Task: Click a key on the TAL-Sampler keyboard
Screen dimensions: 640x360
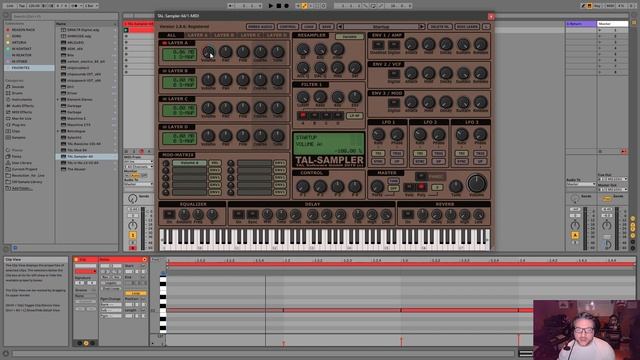Action: [324, 239]
